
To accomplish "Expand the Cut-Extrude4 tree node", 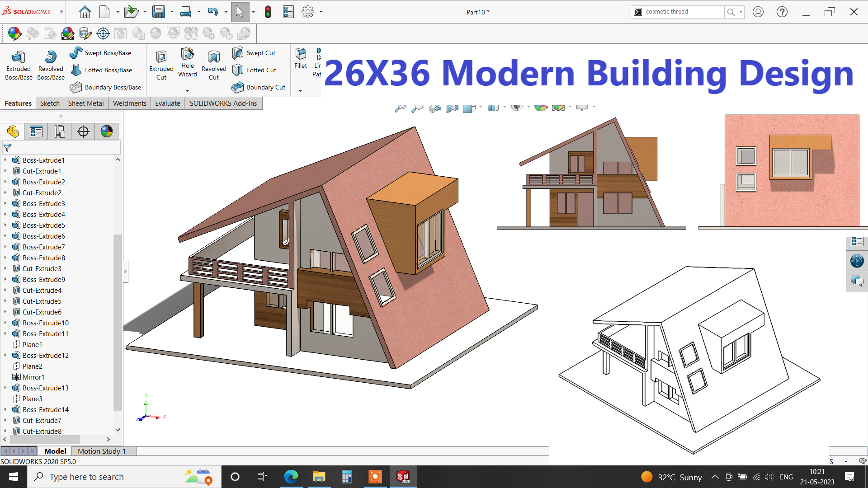I will [5, 290].
